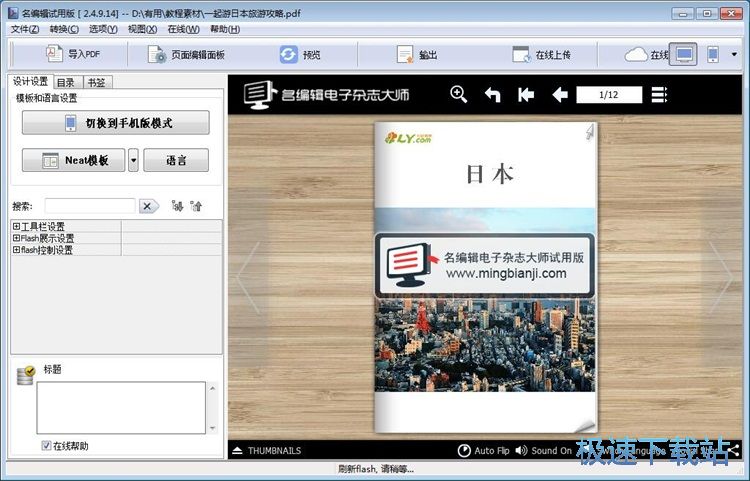Expand the Flash display settings (Flash展示设置) node
Screen dimensions: 750x481
pyautogui.click(x=16, y=238)
